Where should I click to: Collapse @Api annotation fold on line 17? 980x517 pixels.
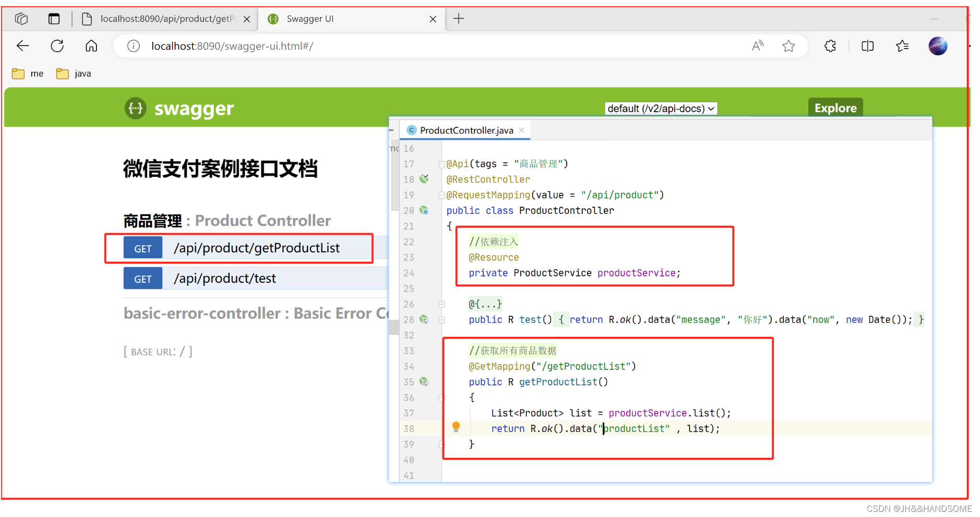(x=441, y=164)
